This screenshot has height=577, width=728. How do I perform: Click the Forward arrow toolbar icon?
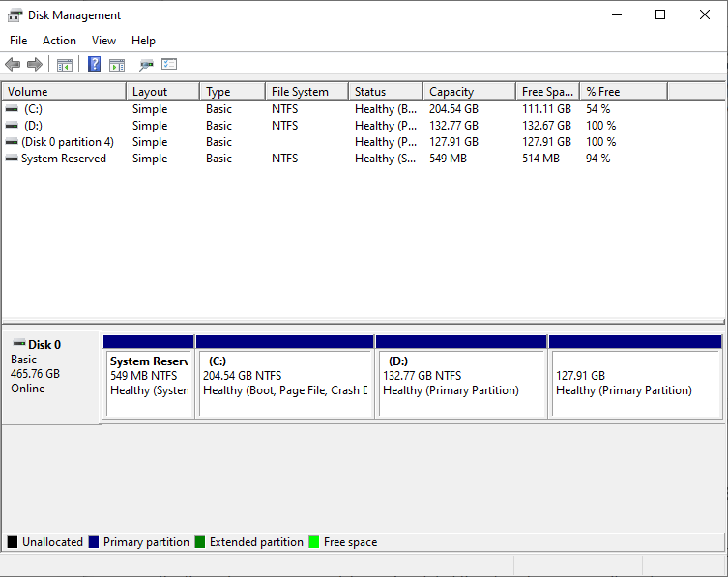click(x=35, y=65)
